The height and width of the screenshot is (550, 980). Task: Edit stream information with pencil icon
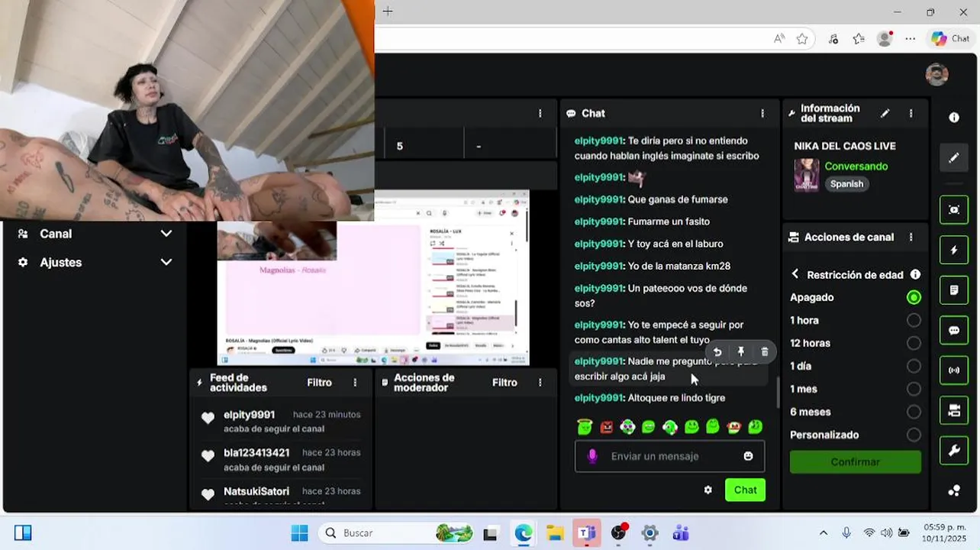885,113
